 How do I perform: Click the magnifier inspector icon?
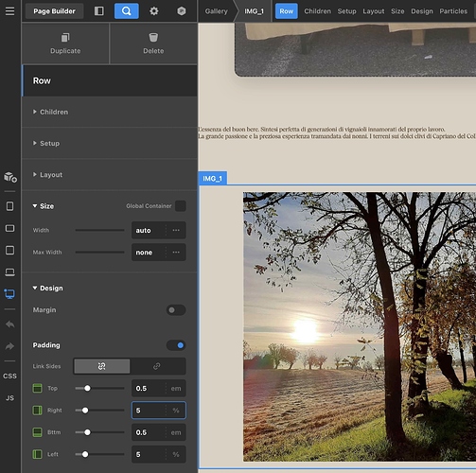click(126, 11)
